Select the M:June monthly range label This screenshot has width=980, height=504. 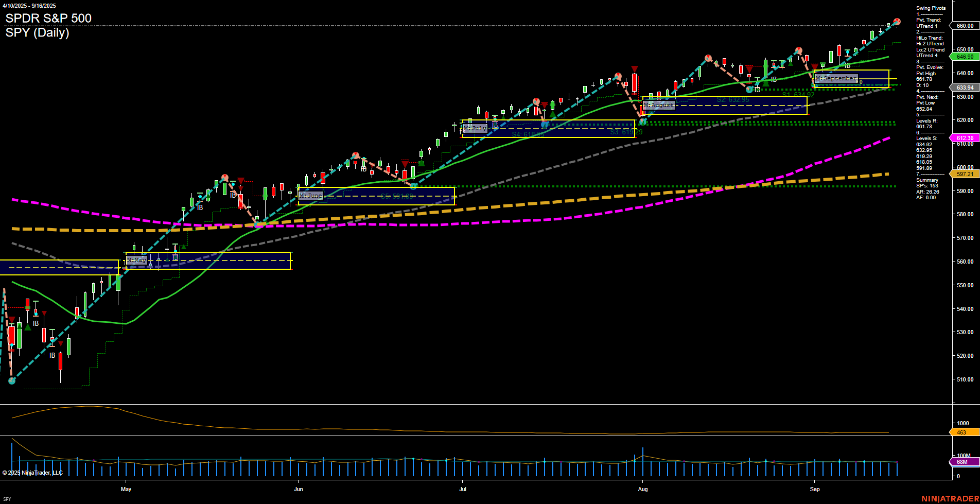pos(310,196)
